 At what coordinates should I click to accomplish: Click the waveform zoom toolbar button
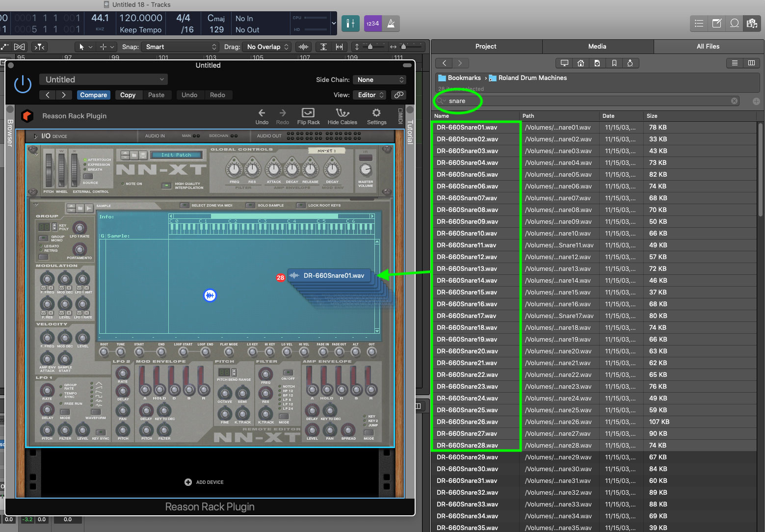pos(304,47)
